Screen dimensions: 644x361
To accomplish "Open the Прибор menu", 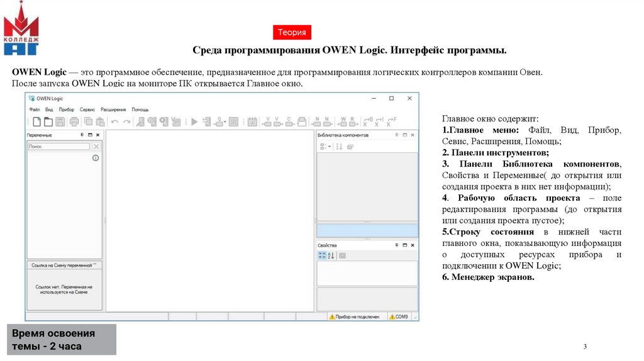I will pos(67,109).
